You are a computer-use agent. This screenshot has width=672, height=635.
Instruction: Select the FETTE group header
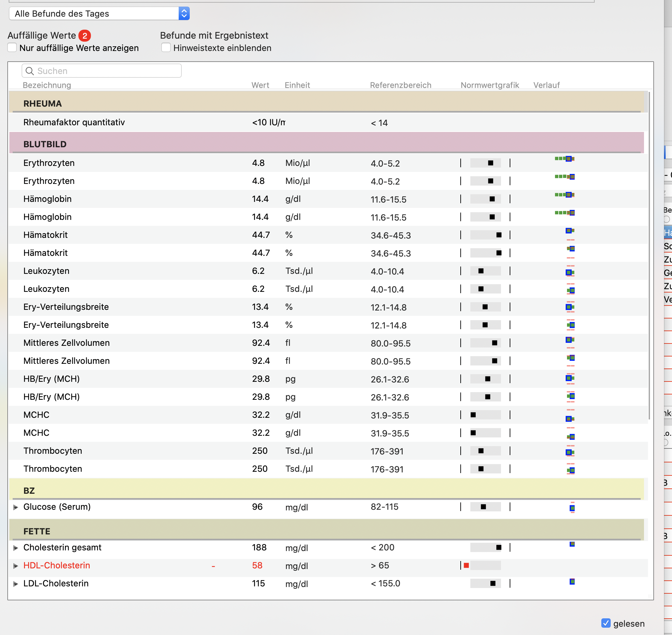(x=327, y=530)
